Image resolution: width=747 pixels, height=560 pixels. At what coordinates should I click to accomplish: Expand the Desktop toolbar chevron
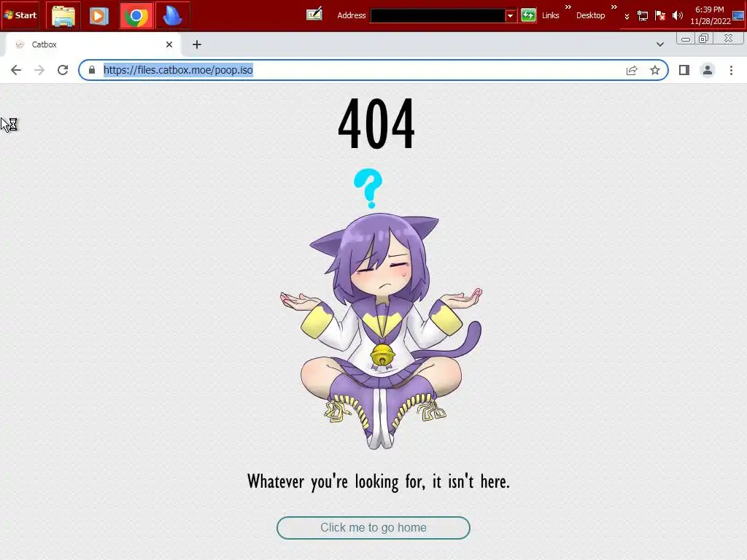click(614, 7)
